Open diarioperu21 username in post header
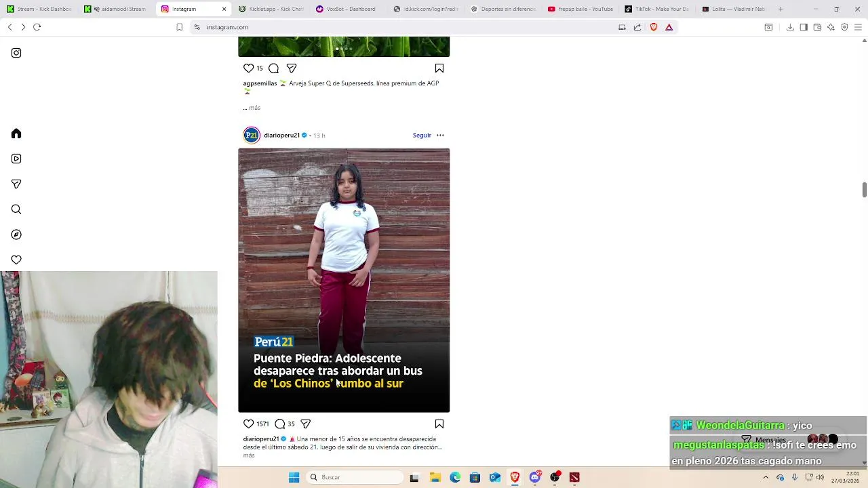 coord(281,135)
